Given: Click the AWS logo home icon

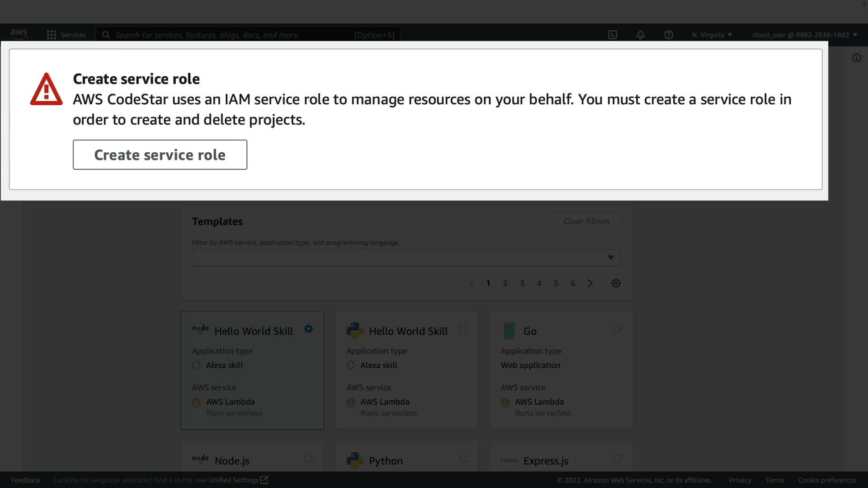Looking at the screenshot, I should tap(19, 34).
